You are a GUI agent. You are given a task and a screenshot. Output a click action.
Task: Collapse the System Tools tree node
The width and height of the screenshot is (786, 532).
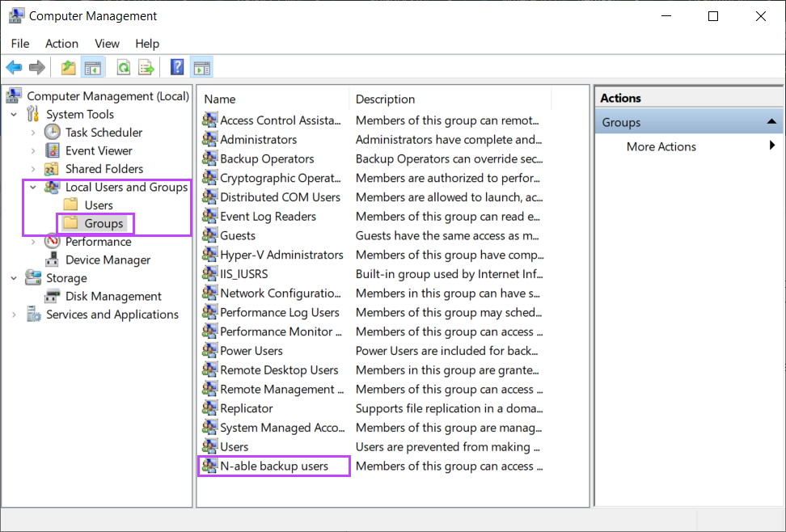coord(14,114)
